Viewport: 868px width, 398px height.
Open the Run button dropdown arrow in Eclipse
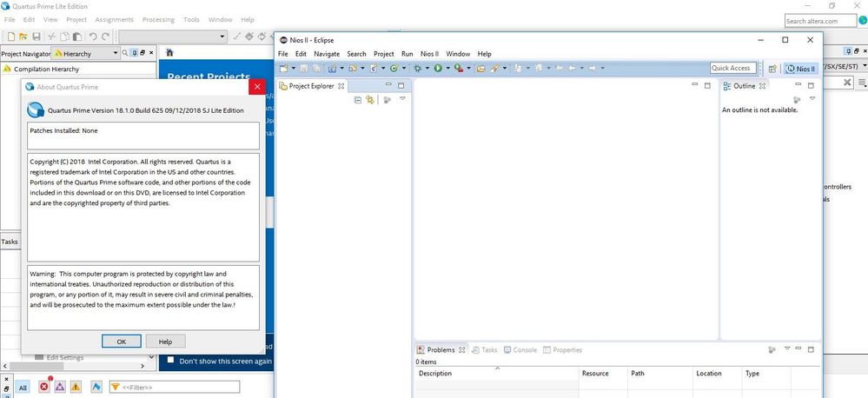[447, 68]
